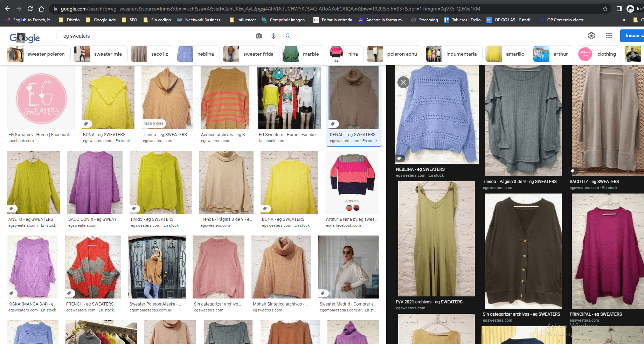This screenshot has height=344, width=644.
Task: Go back with the browser back arrow
Action: click(x=8, y=9)
